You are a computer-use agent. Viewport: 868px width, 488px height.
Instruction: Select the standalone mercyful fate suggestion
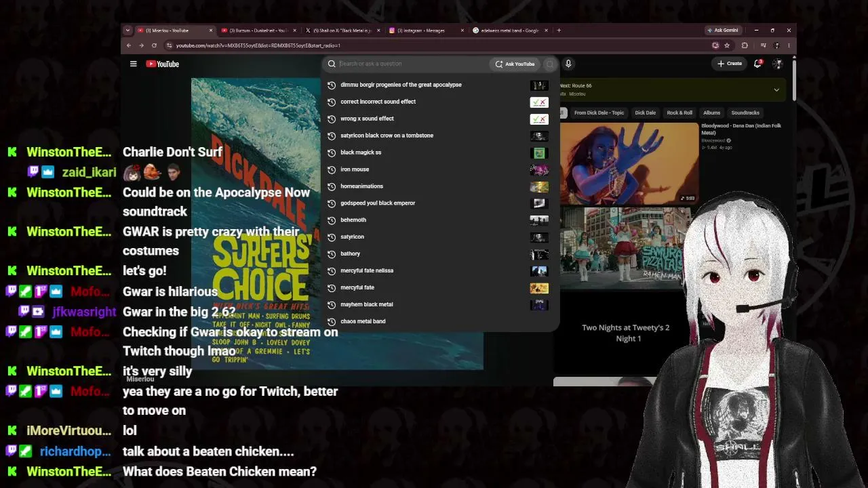(x=357, y=287)
